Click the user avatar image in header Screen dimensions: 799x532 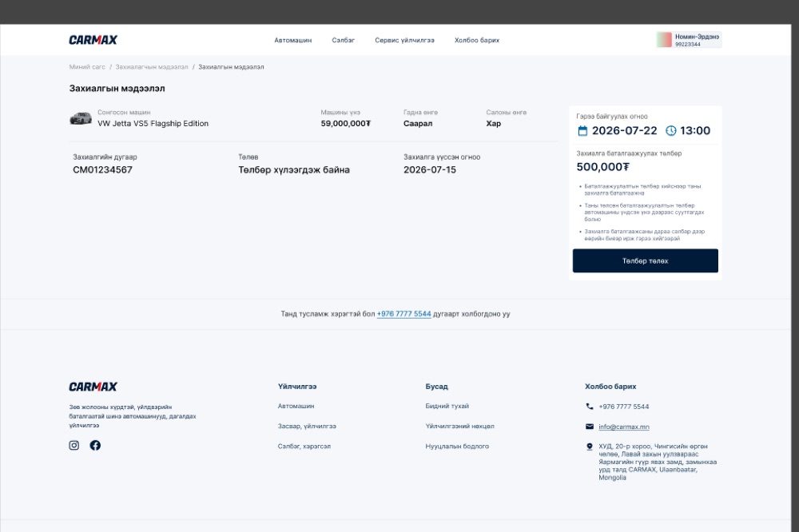[x=664, y=40]
